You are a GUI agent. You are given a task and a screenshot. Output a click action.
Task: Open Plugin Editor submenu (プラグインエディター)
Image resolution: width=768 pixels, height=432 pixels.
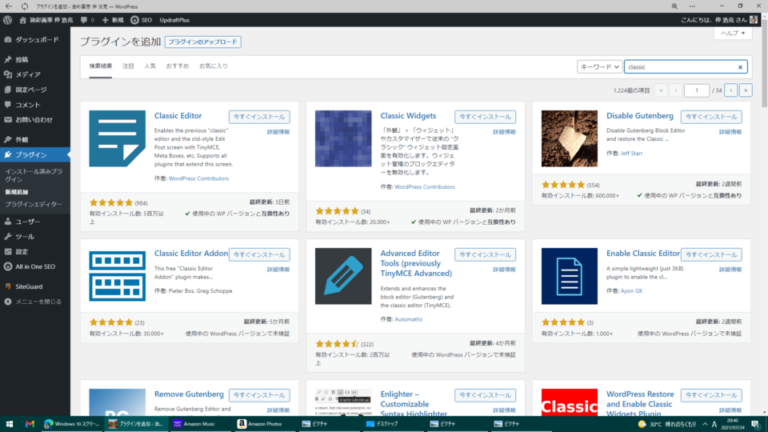(x=33, y=204)
